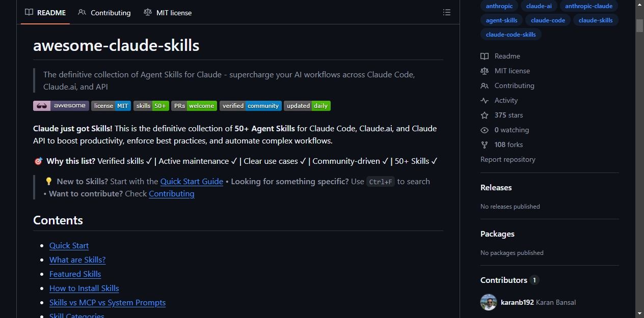Click the skills 50+ badge

coord(151,106)
